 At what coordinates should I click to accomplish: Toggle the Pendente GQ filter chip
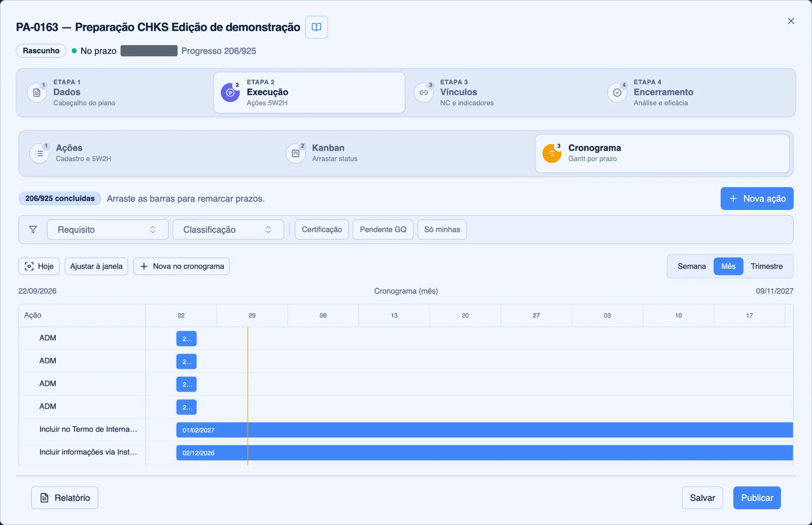[x=383, y=230]
